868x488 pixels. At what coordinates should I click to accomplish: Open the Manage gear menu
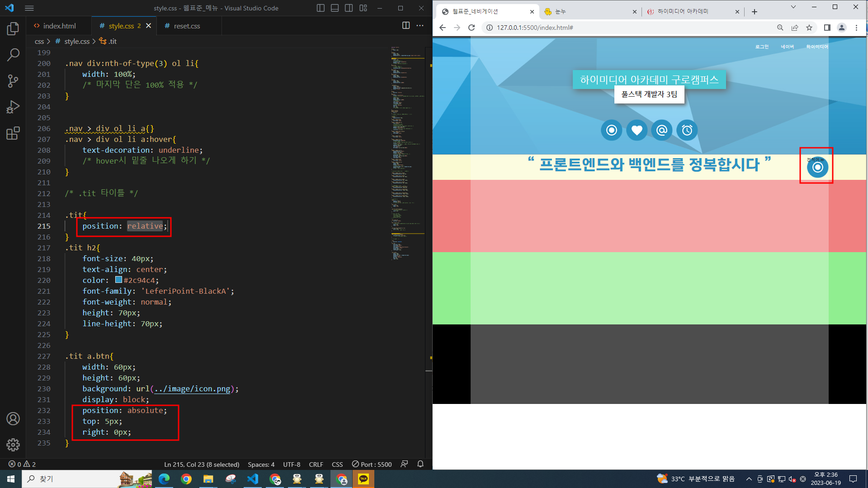pos(13,445)
